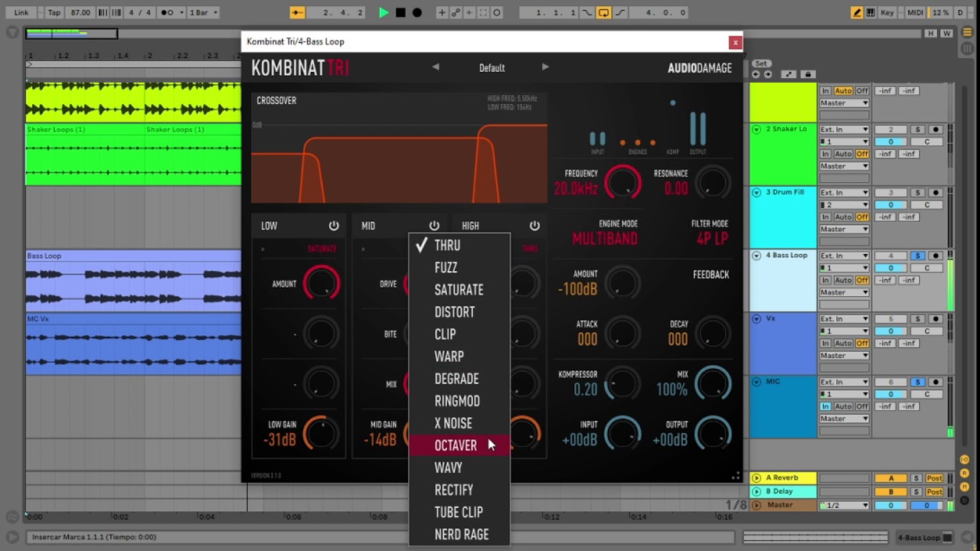The width and height of the screenshot is (980, 551).
Task: Open the 4 Bass Loop Master output dropdown
Action: point(844,292)
